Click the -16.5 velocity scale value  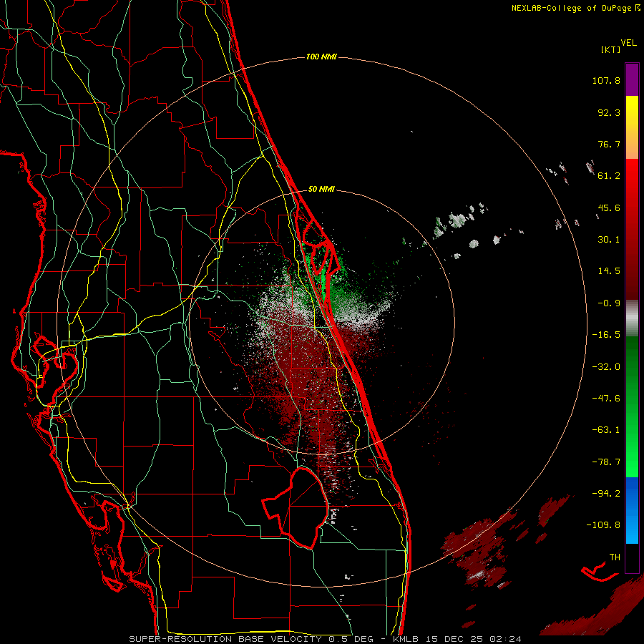tap(606, 335)
